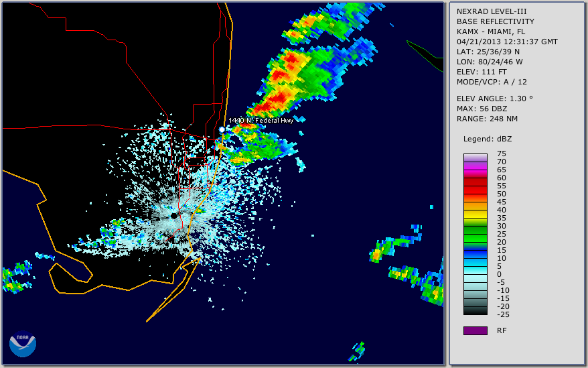Screen dimensions: 588x368
Task: Click the LON: 80/24/46 W line
Action: click(x=490, y=62)
